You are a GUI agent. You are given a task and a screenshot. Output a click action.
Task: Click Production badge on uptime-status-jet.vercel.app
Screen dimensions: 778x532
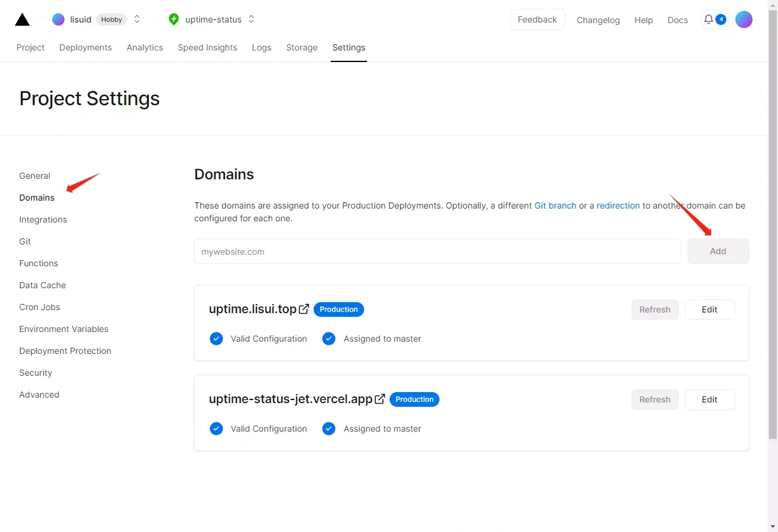tap(415, 399)
